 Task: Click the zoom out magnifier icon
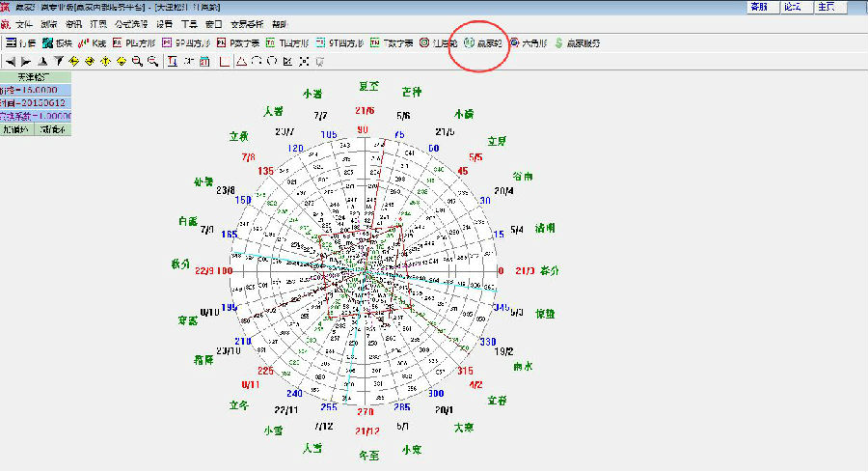coord(152,62)
